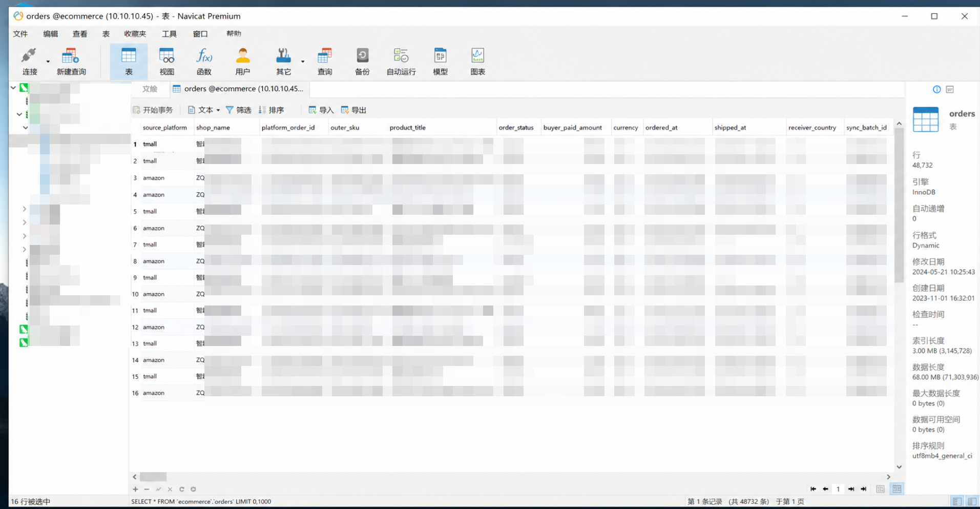Switch to the orders @ecommerce tab
This screenshot has height=509, width=980.
(238, 89)
